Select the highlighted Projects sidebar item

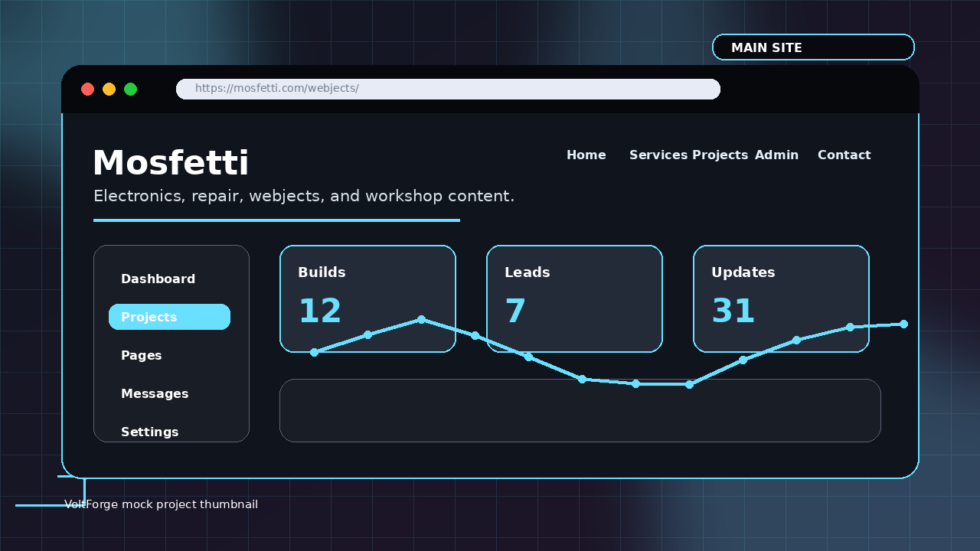coord(169,317)
